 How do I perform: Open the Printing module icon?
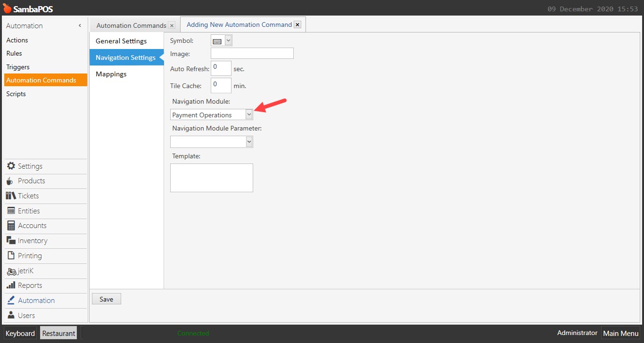(10, 256)
